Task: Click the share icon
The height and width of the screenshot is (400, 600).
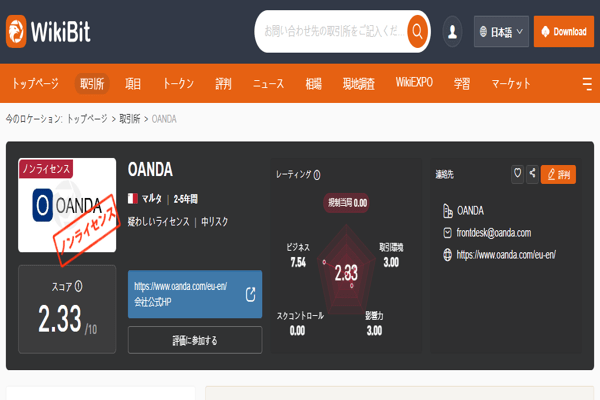Action: click(x=532, y=174)
